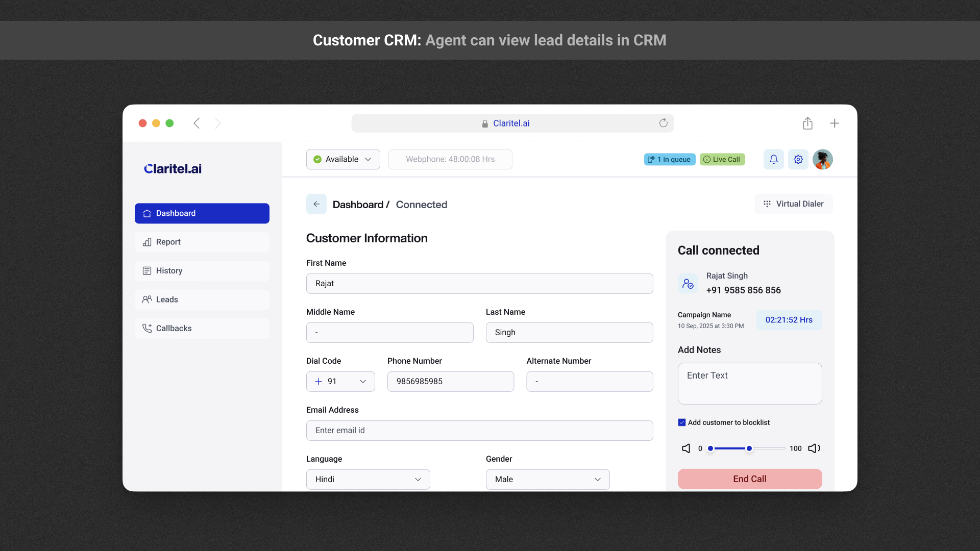
Task: Click the Enter Text notes field
Action: point(749,383)
